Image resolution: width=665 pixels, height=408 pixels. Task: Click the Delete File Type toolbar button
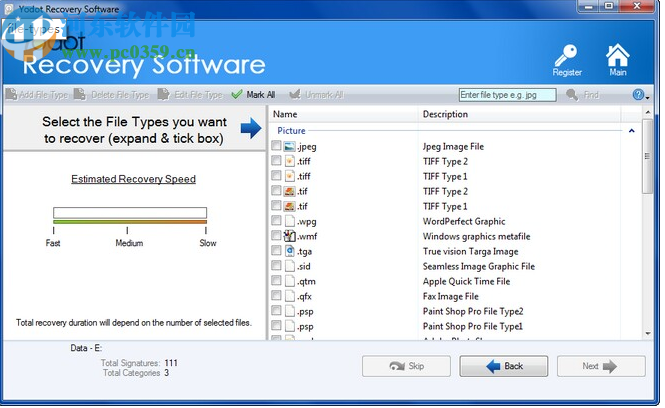pos(112,95)
